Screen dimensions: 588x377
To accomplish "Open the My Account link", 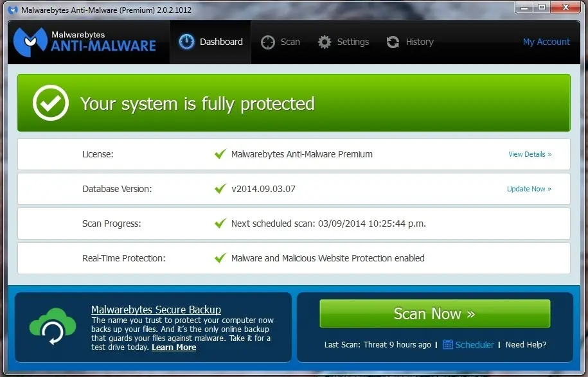I will pyautogui.click(x=546, y=42).
